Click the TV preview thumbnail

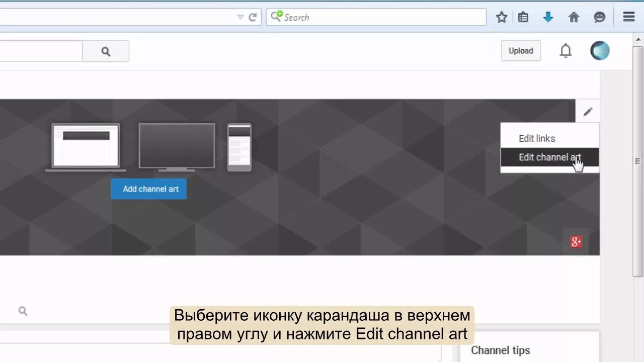pyautogui.click(x=177, y=148)
